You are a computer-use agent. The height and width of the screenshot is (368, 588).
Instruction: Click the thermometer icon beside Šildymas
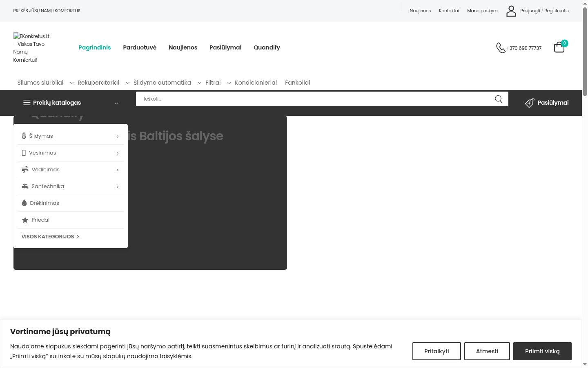click(24, 136)
